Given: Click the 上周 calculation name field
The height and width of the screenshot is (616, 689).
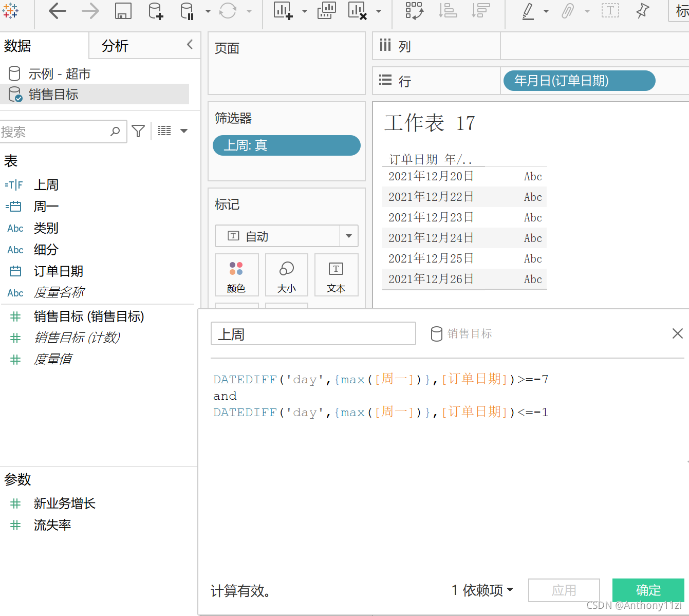Looking at the screenshot, I should point(313,333).
